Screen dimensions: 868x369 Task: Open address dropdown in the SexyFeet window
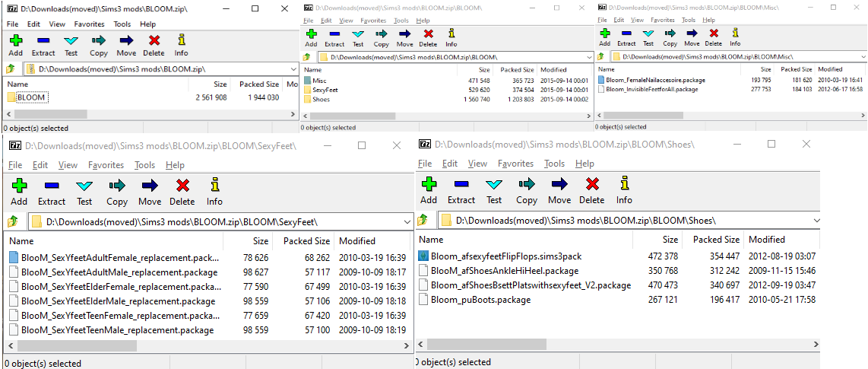point(407,221)
